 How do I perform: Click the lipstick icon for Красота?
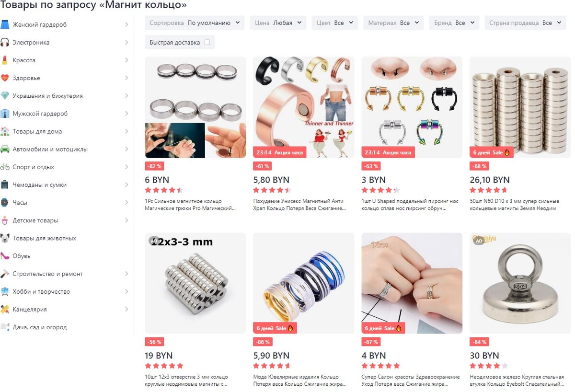point(5,60)
